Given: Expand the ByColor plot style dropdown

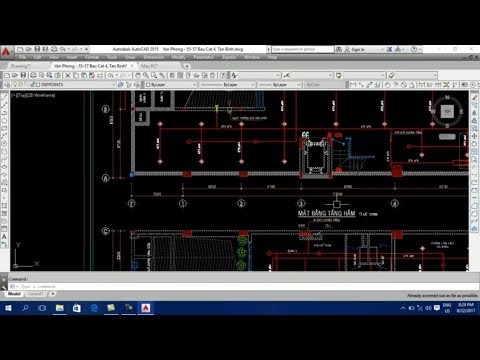Looking at the screenshot, I should 325,85.
